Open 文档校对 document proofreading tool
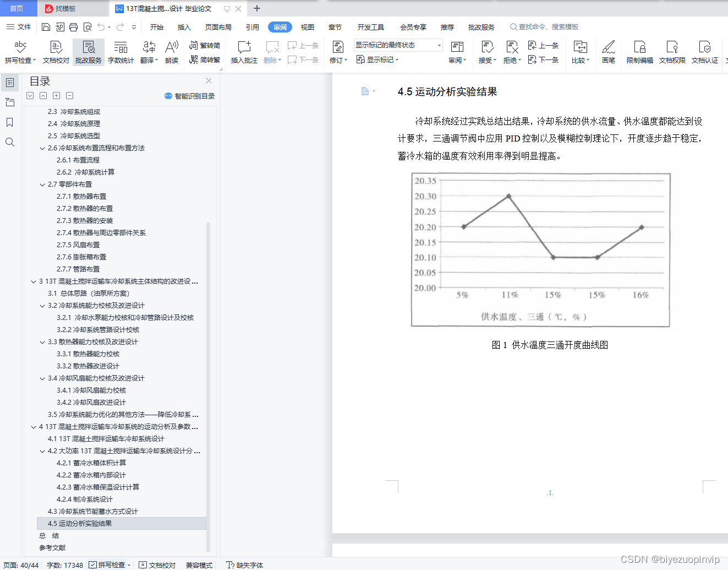The width and height of the screenshot is (728, 570). (56, 52)
